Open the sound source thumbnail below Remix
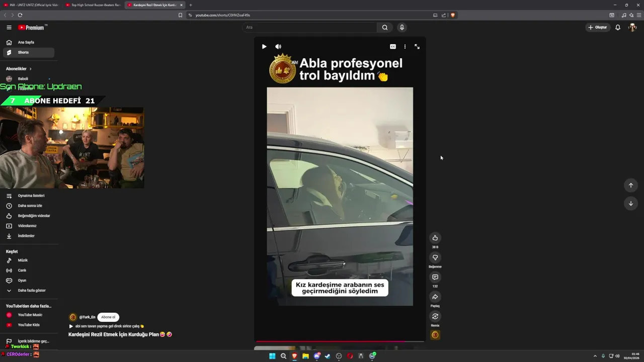Viewport: 644px width, 362px height. click(435, 335)
